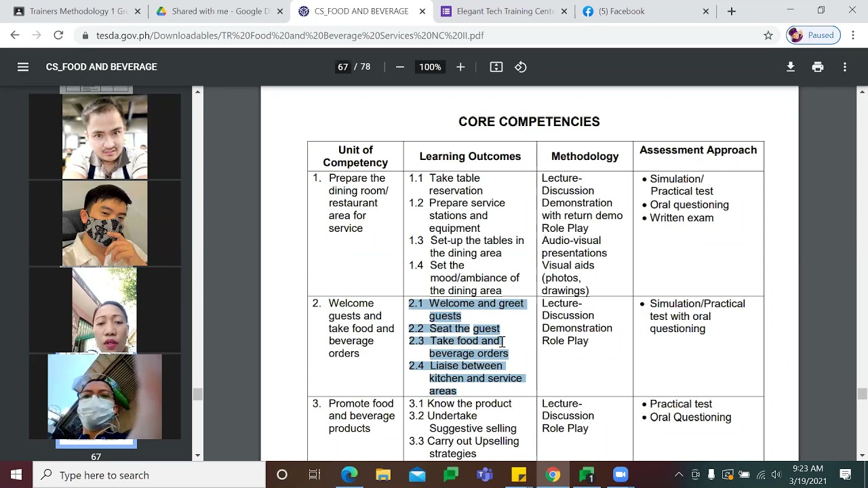Expand hidden system tray icons
The image size is (868, 488).
(x=679, y=475)
